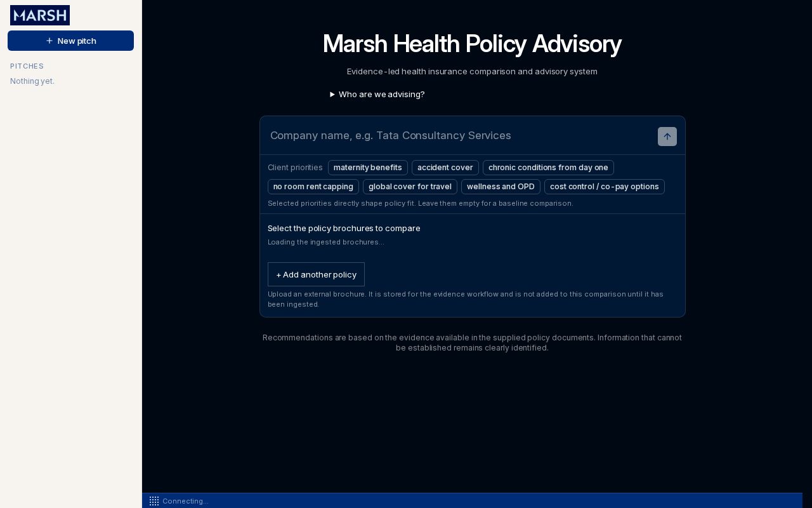Viewport: 812px width, 508px height.
Task: Select the wellness and OPD priority
Action: pos(501,187)
